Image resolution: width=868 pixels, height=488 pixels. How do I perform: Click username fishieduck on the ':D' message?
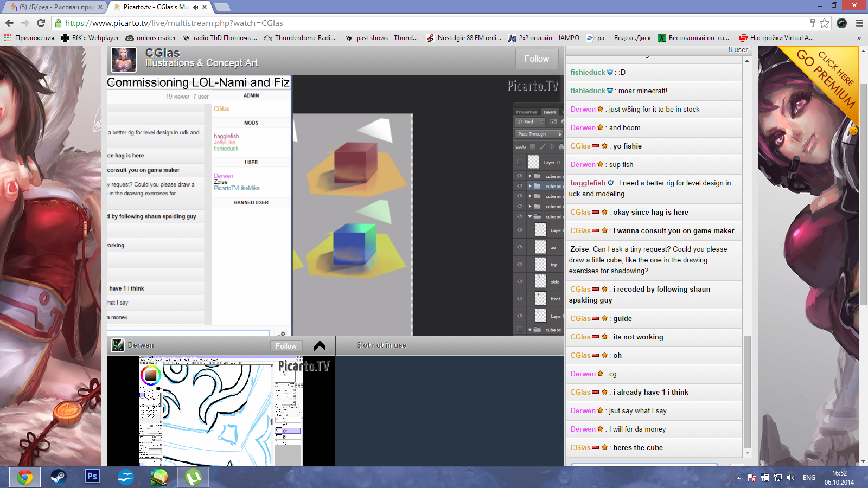pos(588,72)
